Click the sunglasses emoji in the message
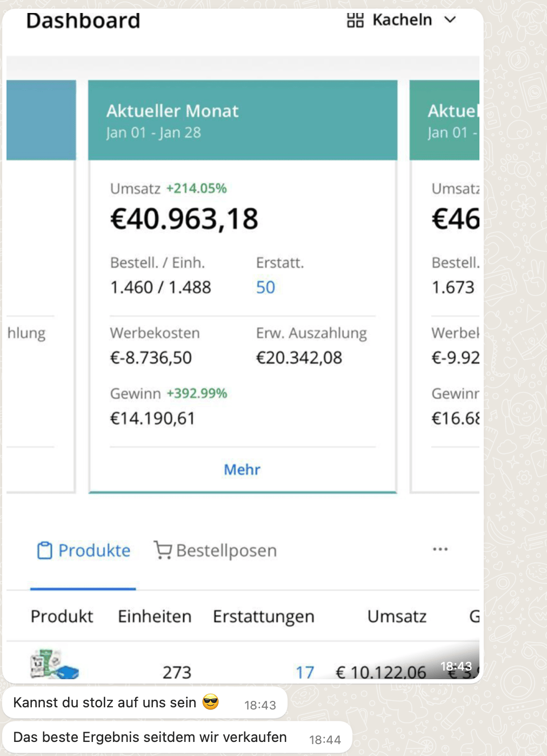 [x=211, y=702]
